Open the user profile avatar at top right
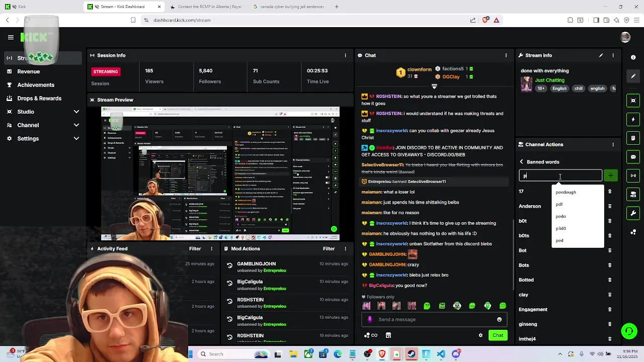This screenshot has width=644, height=362. 625,37
